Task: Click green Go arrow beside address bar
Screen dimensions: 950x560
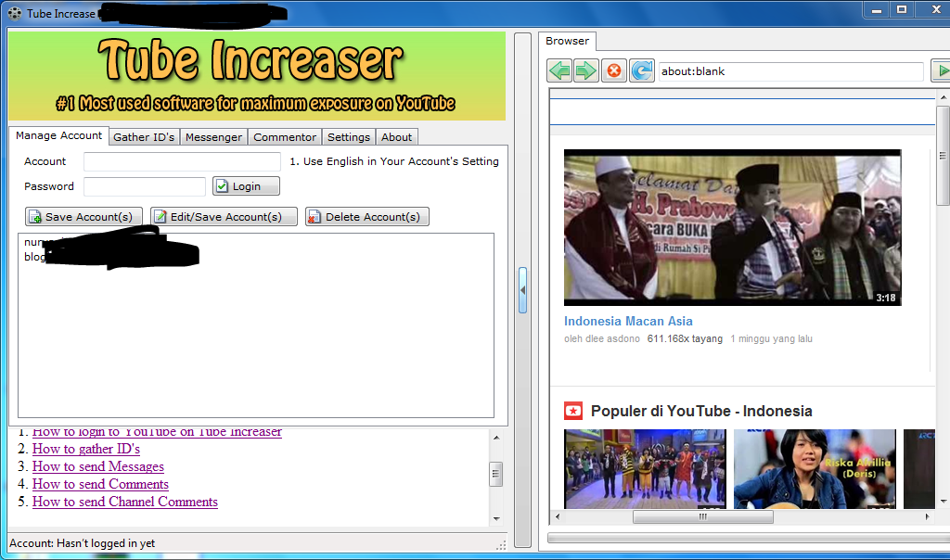Action: 941,70
